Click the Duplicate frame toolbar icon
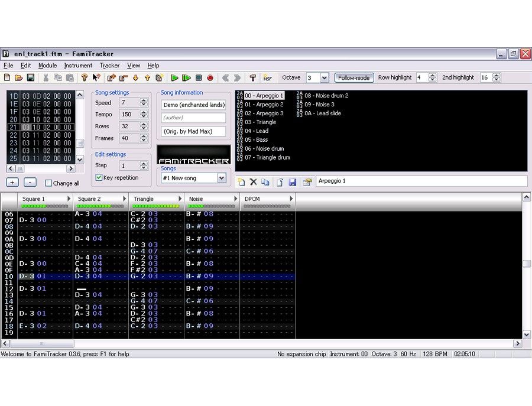This screenshot has width=532, height=406. [x=159, y=77]
